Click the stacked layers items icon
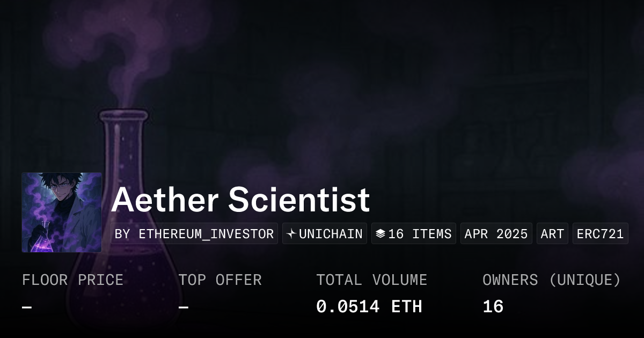Screen dimensions: 644x338 [x=380, y=234]
